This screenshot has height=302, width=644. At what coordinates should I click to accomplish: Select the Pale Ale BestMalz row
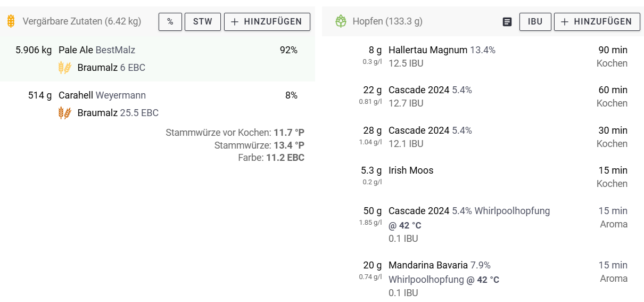pyautogui.click(x=97, y=50)
